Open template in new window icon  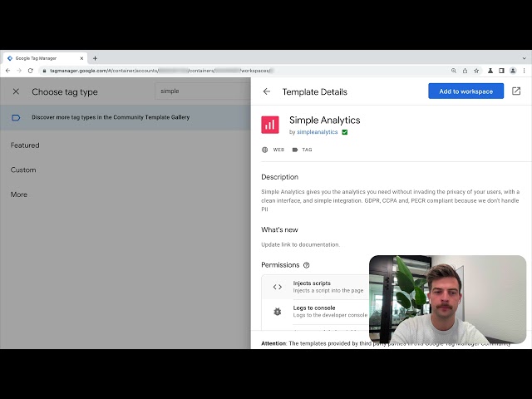[x=516, y=91]
